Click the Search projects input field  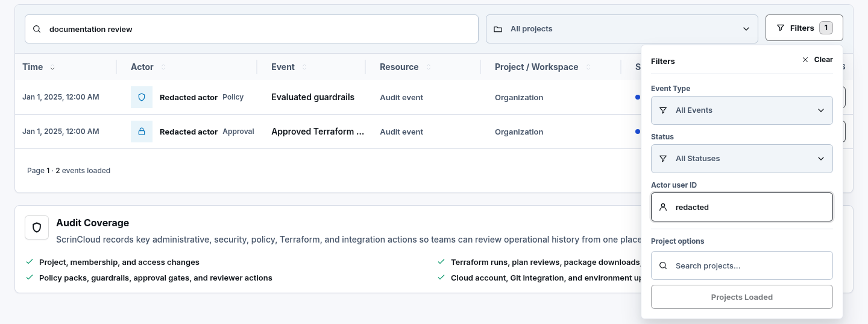click(741, 265)
